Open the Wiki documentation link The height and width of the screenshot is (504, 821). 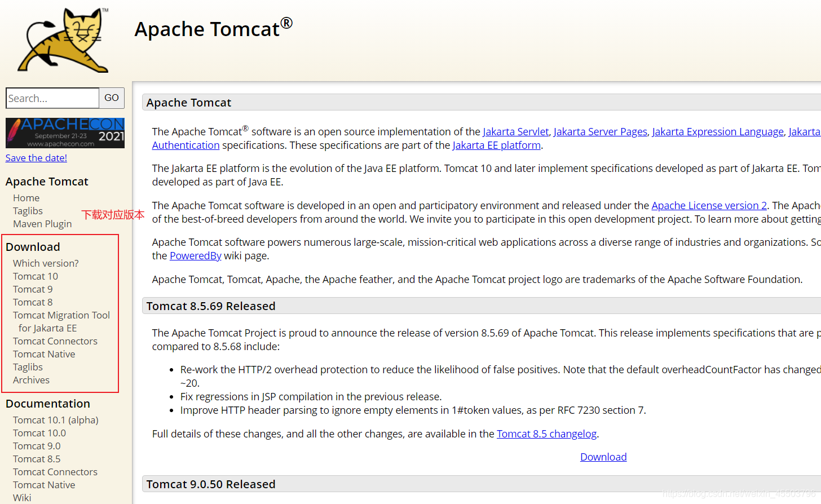coord(22,498)
